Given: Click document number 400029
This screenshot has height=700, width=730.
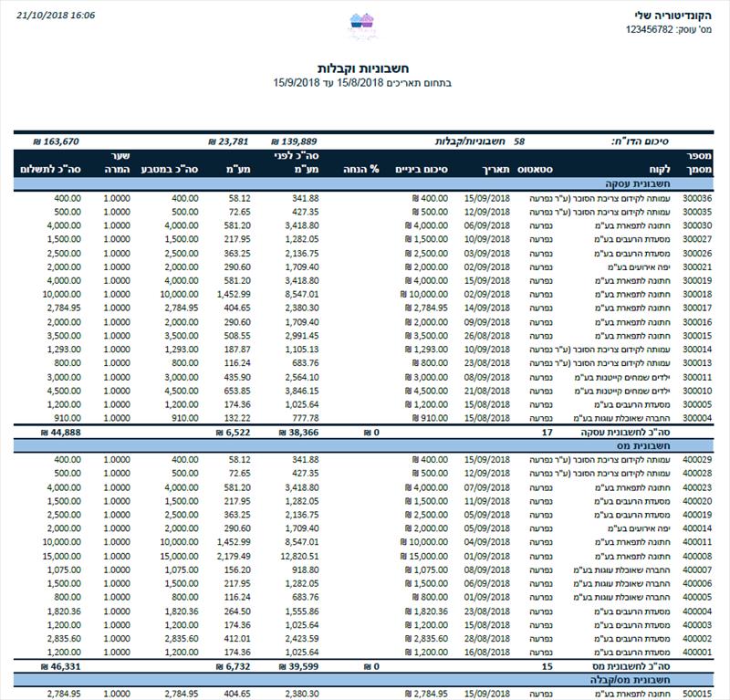Looking at the screenshot, I should (697, 460).
